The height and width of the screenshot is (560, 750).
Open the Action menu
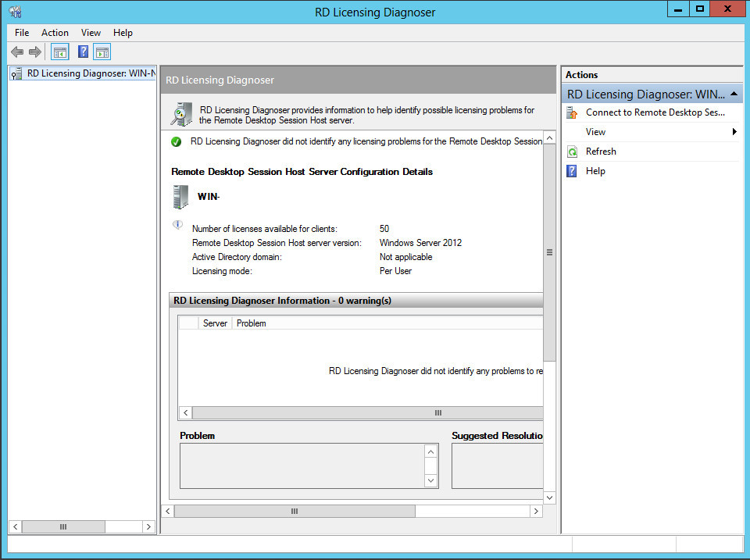click(x=55, y=33)
